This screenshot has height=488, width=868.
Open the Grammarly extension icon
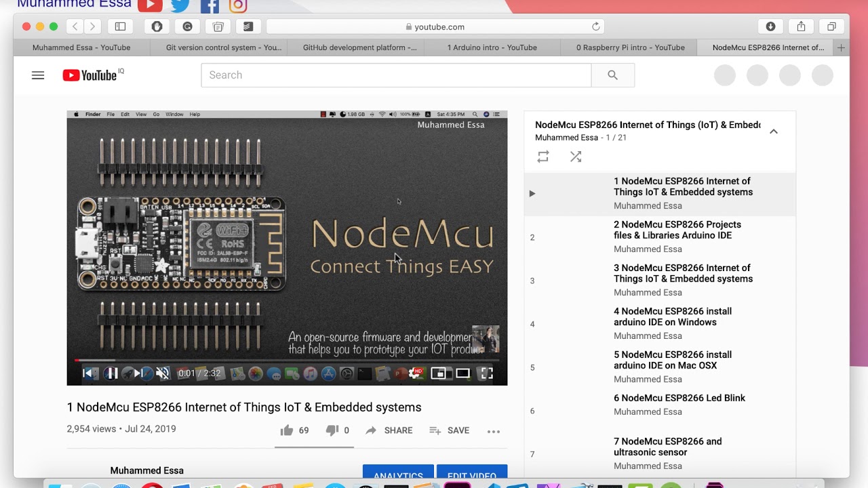pyautogui.click(x=187, y=26)
